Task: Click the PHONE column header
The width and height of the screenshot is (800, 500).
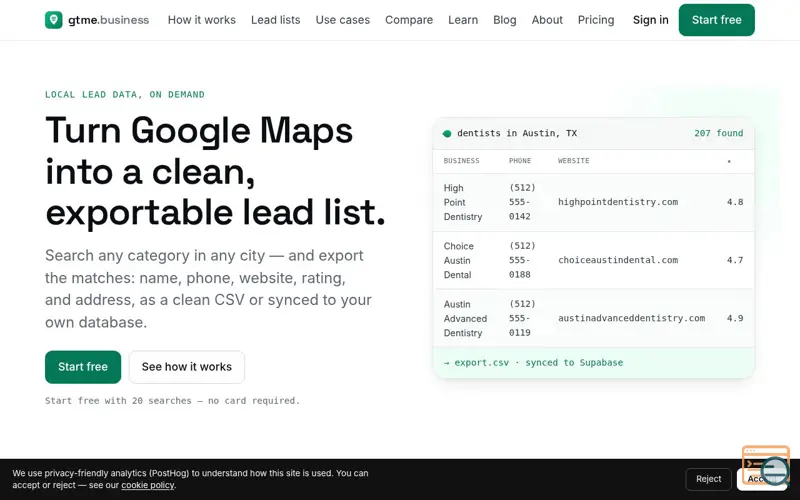Action: (520, 161)
